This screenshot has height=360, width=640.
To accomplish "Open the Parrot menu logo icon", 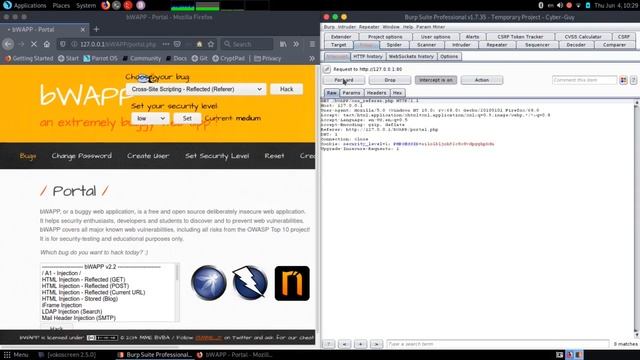I will tap(7, 5).
